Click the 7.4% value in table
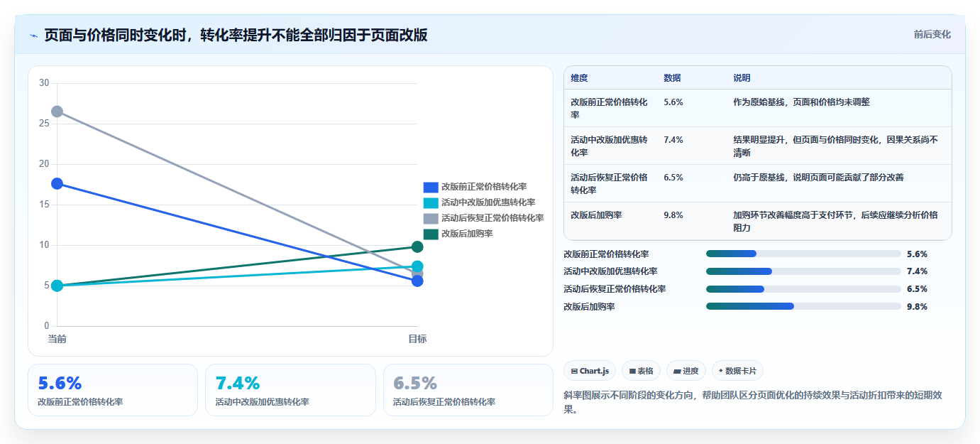 click(673, 140)
